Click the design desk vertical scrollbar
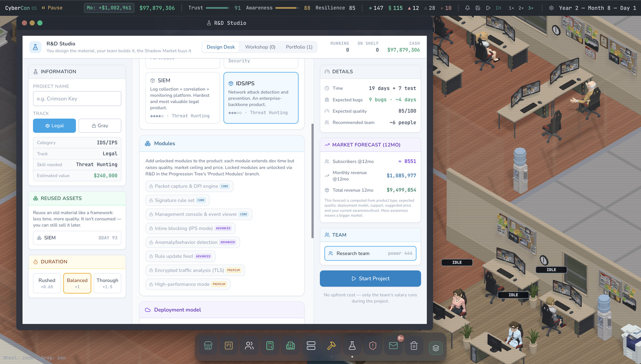The height and width of the screenshot is (364, 641). [312, 181]
